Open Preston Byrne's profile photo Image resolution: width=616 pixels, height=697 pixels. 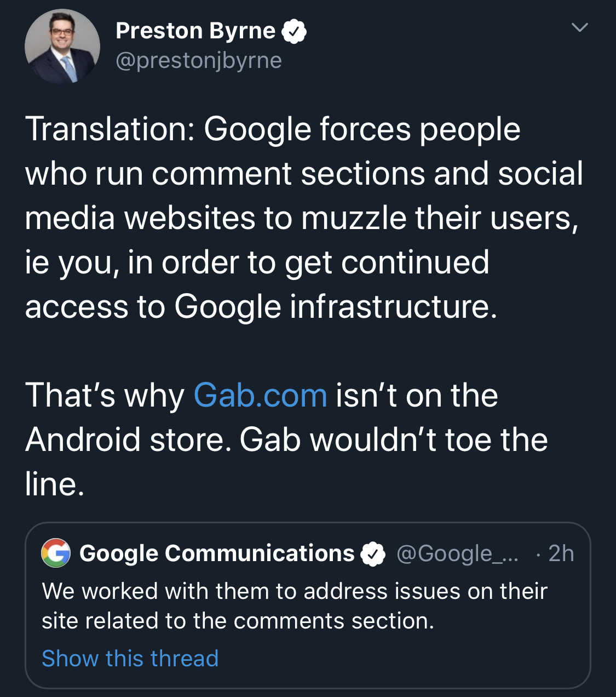pyautogui.click(x=62, y=46)
